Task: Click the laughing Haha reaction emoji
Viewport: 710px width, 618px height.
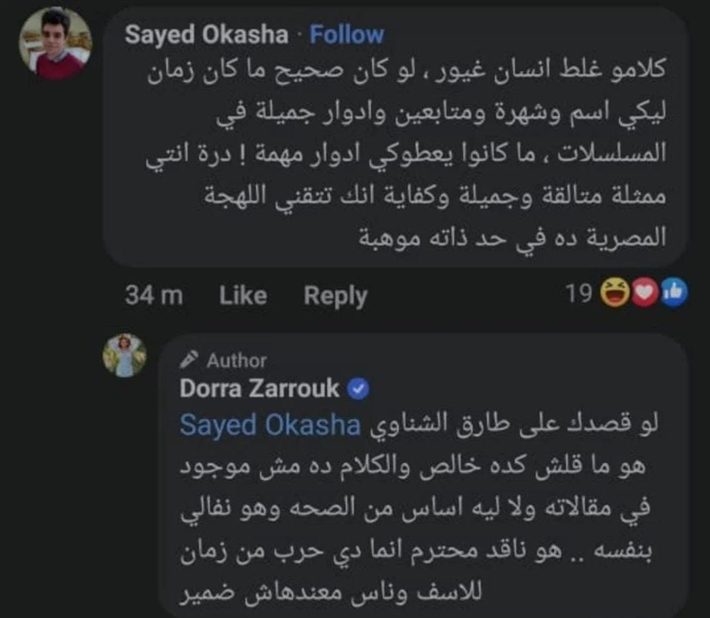Action: coord(614,292)
